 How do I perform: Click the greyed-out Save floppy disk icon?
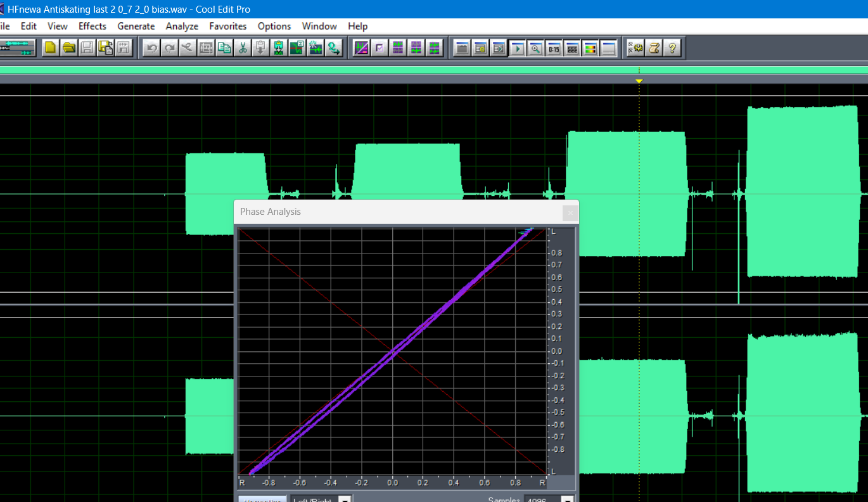(87, 48)
